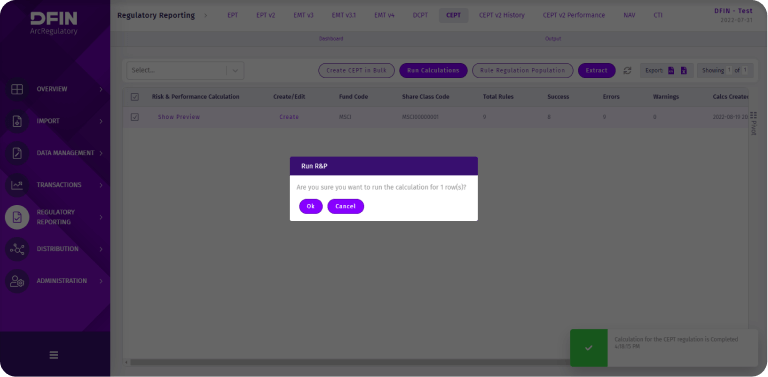This screenshot has height=377, width=768.
Task: Click the Showing page number field
Action: 729,71
